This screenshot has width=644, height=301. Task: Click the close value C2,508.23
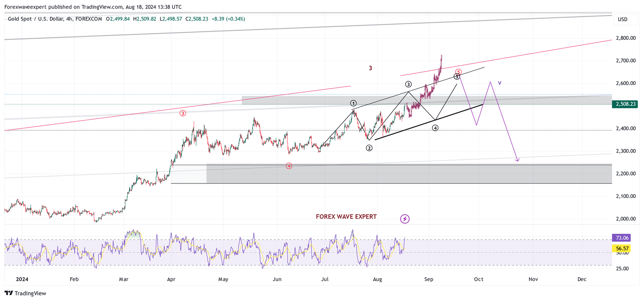click(197, 19)
